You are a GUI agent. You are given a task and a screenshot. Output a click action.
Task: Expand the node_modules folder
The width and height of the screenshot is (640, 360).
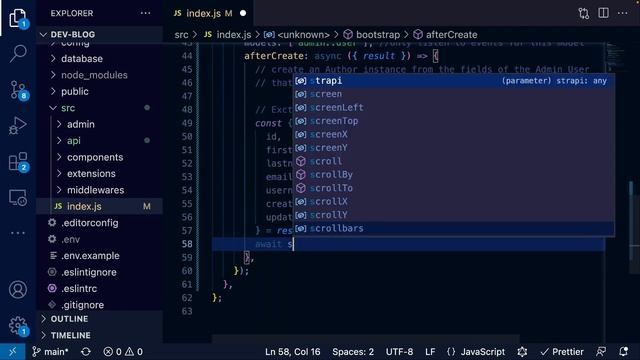[x=100, y=75]
